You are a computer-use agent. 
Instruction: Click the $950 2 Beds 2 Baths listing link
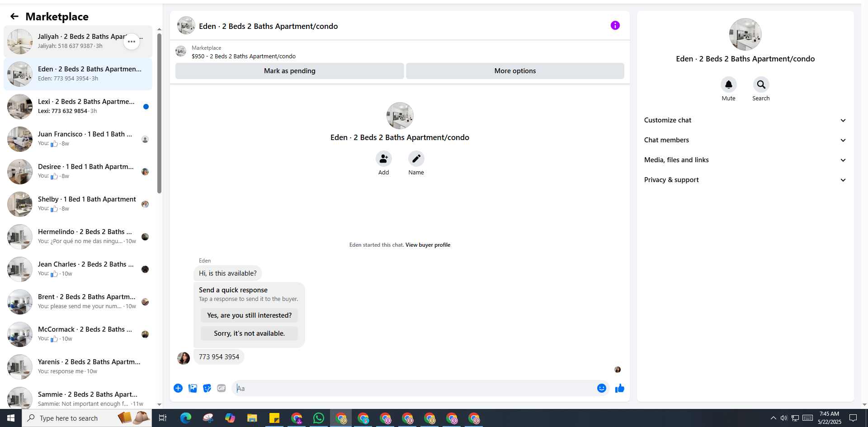244,56
